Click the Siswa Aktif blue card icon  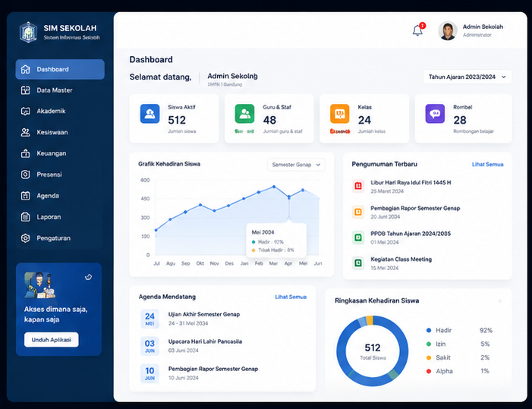[150, 114]
